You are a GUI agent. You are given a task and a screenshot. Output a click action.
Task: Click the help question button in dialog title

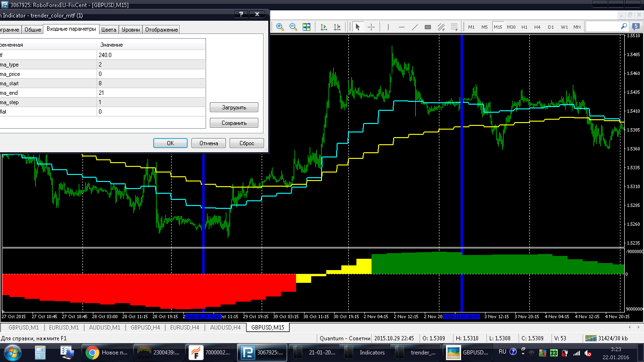point(241,14)
